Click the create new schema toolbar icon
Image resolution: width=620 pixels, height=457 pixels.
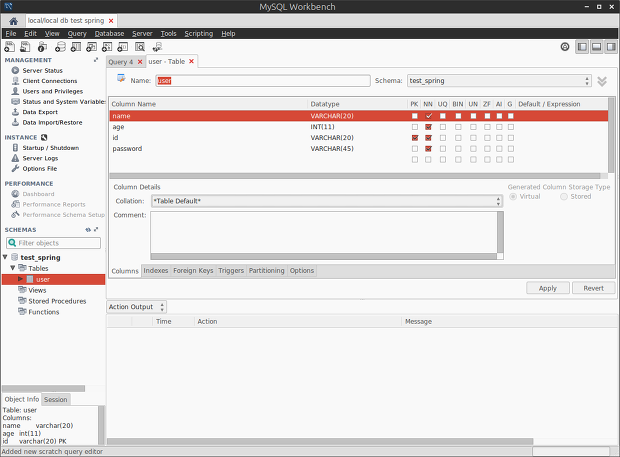coord(60,47)
